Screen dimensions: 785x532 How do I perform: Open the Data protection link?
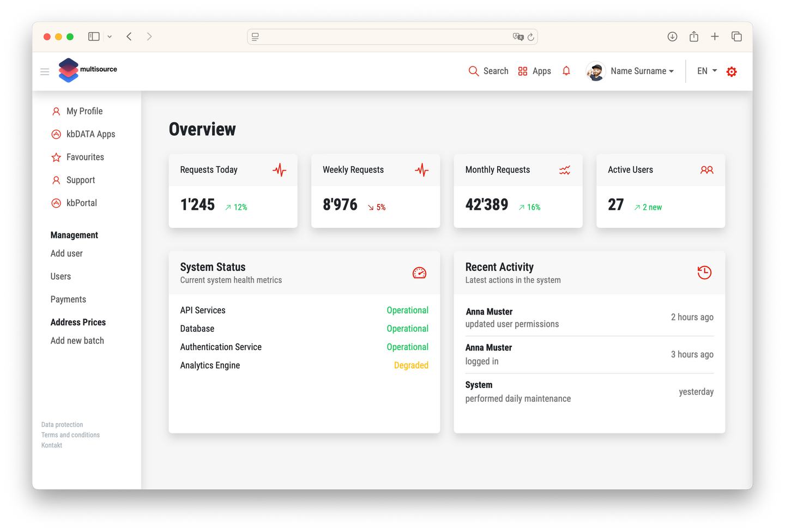click(x=62, y=424)
